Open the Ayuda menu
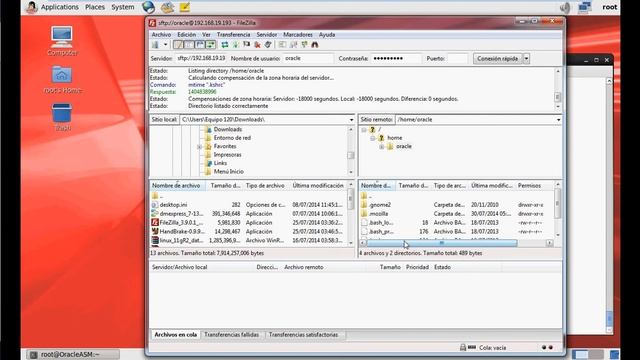640x360 pixels. click(327, 35)
